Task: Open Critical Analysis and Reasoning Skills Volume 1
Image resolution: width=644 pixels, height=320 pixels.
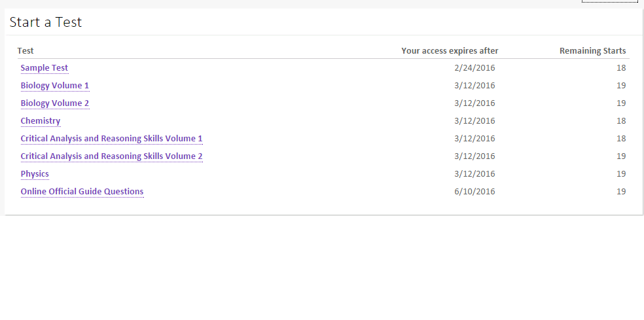Action: [111, 139]
